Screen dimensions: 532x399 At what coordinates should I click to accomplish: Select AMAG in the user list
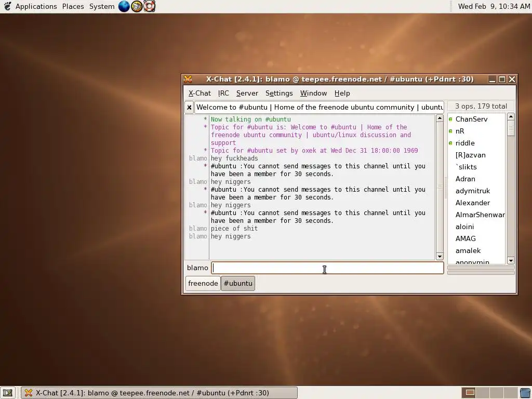click(x=477, y=238)
